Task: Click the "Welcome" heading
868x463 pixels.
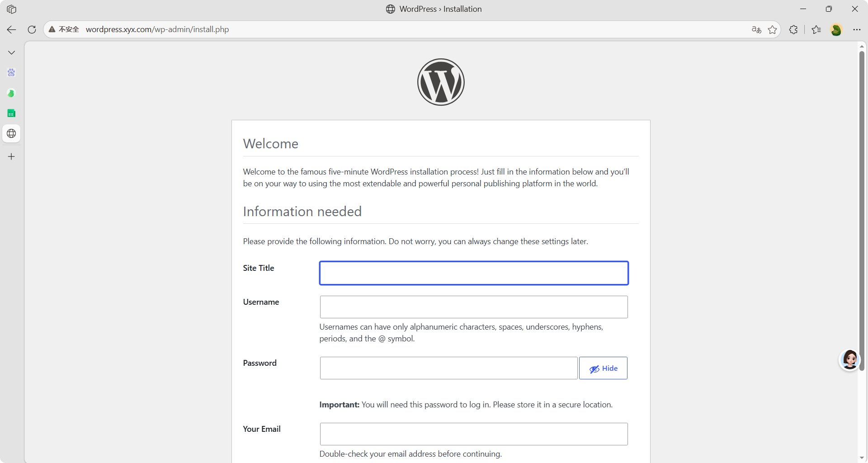Action: coord(271,144)
